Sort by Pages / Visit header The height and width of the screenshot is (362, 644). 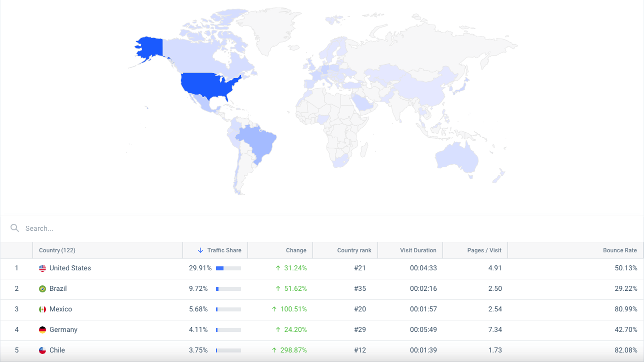(x=484, y=250)
